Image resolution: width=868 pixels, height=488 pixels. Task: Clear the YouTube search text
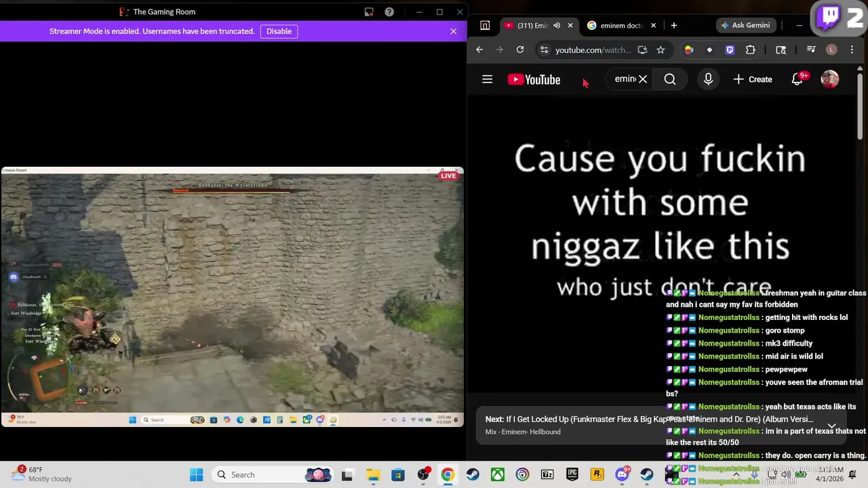tap(643, 79)
